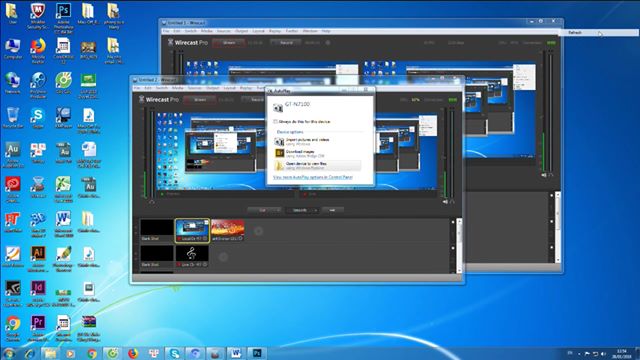Click the headphone icon under the left audio meter

tap(152, 202)
